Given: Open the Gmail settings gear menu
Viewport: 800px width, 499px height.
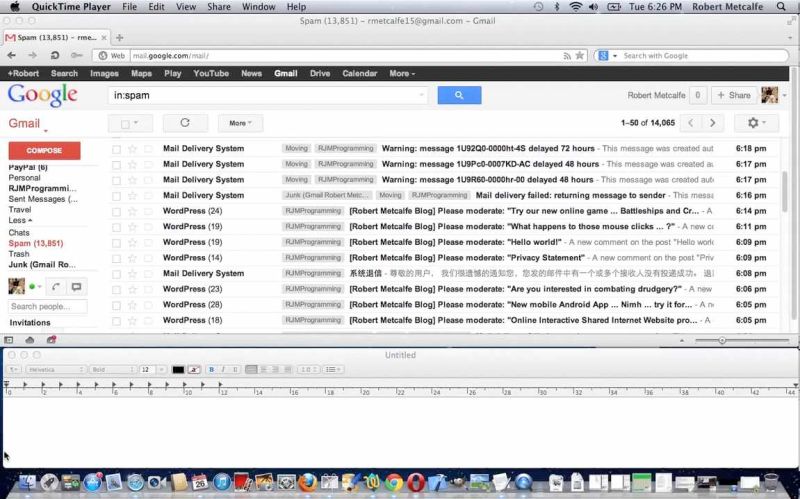Looking at the screenshot, I should pyautogui.click(x=756, y=123).
